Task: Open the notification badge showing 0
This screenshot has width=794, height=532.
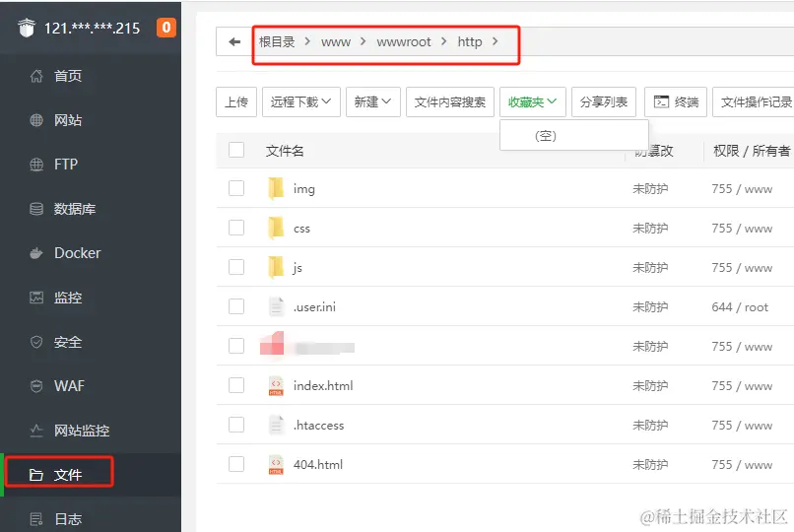Action: tap(166, 28)
